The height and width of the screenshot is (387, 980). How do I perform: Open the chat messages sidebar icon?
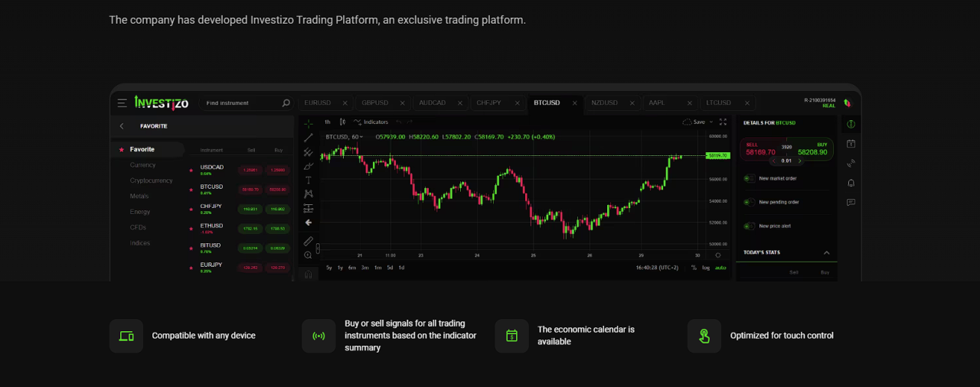tap(851, 203)
